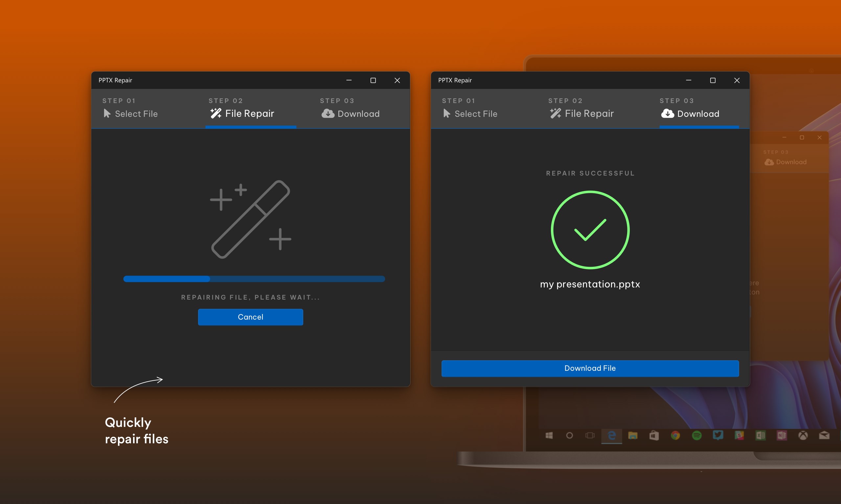Open Microsoft Edge from the taskbar
The height and width of the screenshot is (504, 841).
tap(612, 435)
